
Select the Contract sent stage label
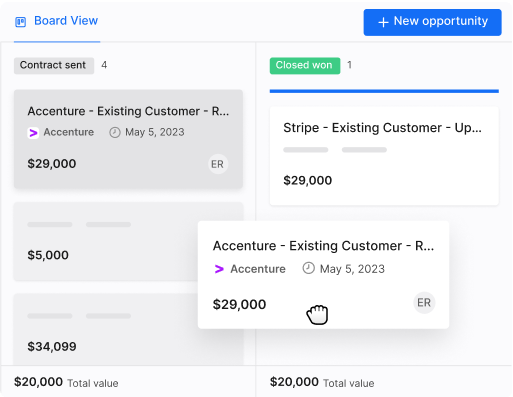pyautogui.click(x=54, y=65)
